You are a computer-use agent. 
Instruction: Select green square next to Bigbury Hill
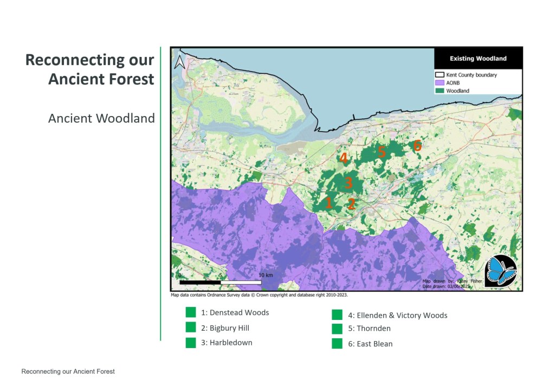(x=190, y=327)
